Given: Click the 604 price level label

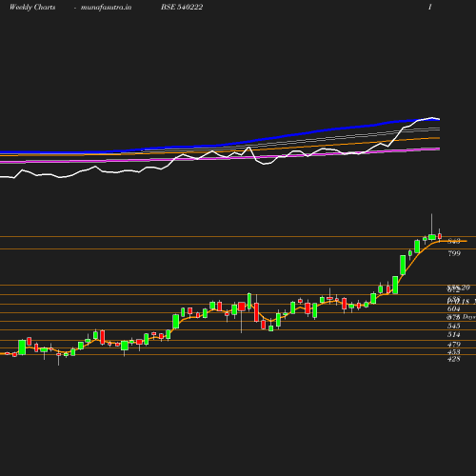Looking at the screenshot, I should 453,308.
